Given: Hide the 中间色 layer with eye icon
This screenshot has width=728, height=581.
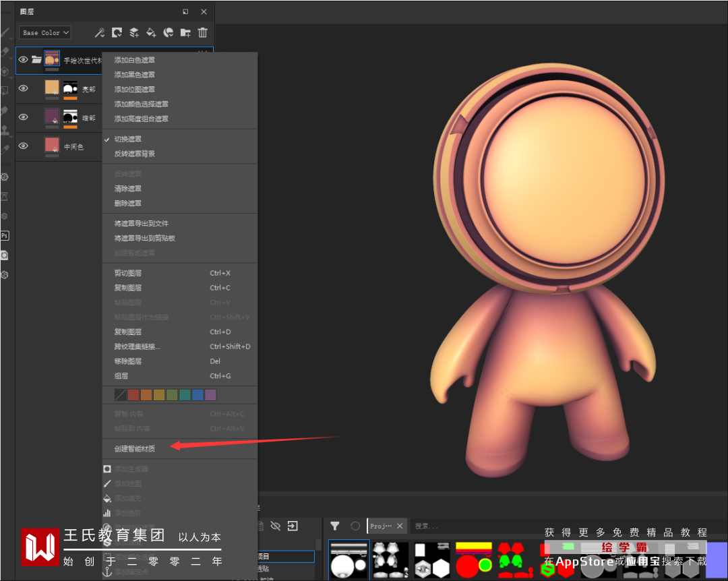Looking at the screenshot, I should [x=23, y=146].
